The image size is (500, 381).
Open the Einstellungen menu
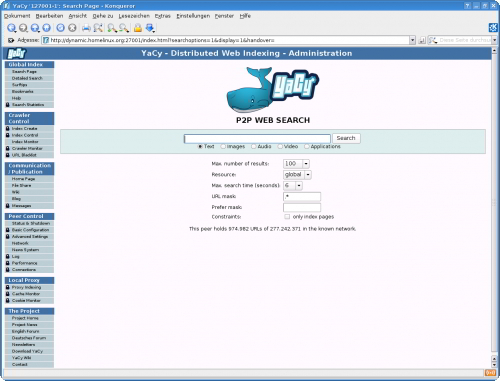(193, 16)
